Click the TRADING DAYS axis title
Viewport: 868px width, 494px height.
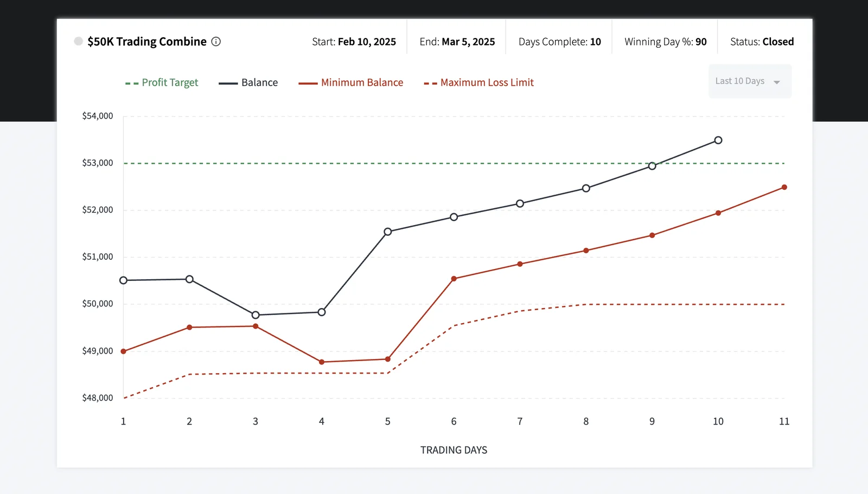tap(454, 450)
